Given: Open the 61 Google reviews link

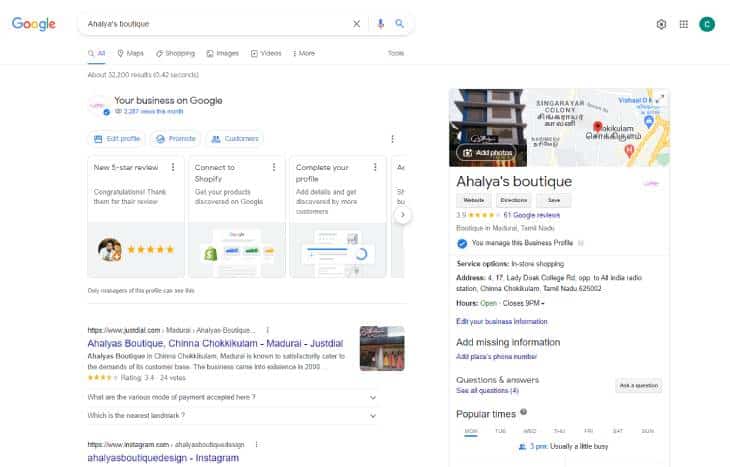Looking at the screenshot, I should click(x=532, y=215).
